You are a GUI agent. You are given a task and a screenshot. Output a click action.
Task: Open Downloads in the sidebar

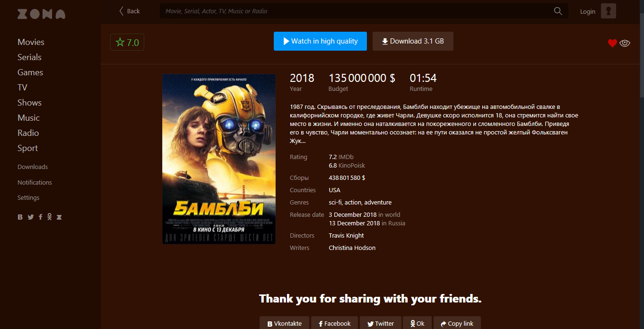(33, 167)
